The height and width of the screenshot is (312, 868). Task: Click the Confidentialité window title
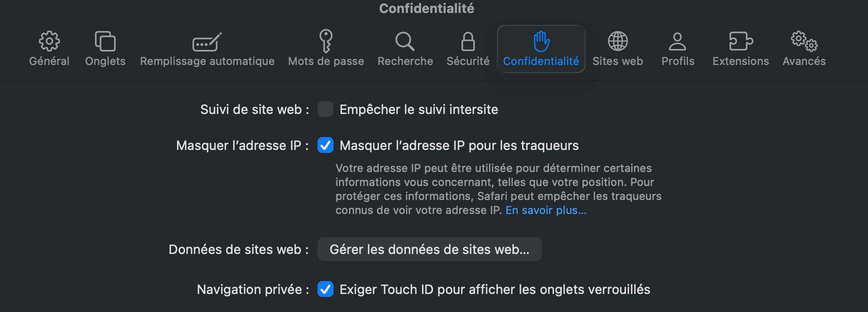(x=425, y=8)
